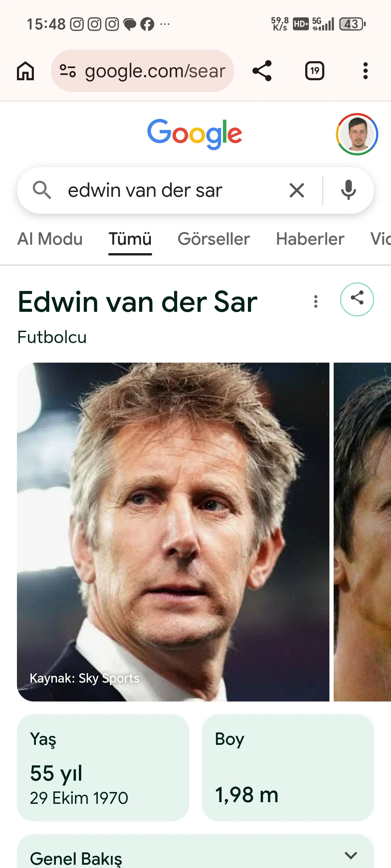Clear the search query with X
Viewport: 391px width, 868px height.
point(297,190)
